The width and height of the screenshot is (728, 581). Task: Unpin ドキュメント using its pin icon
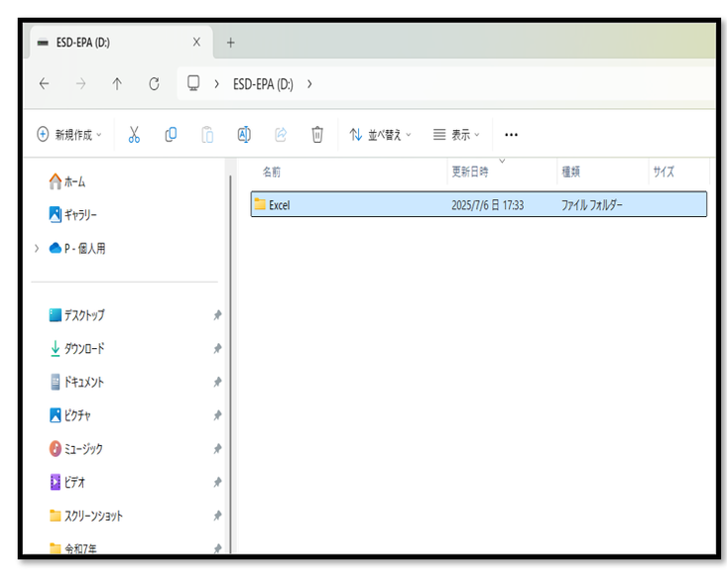click(x=217, y=382)
